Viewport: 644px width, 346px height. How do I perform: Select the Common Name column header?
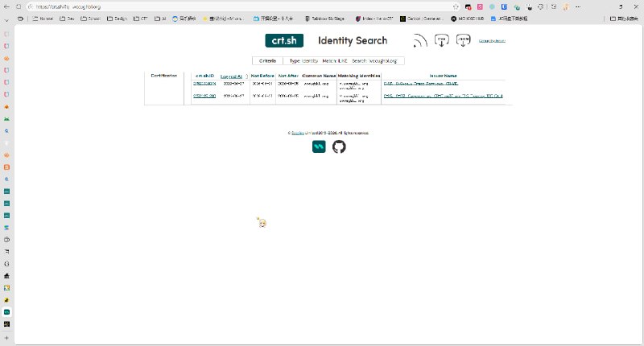click(319, 76)
